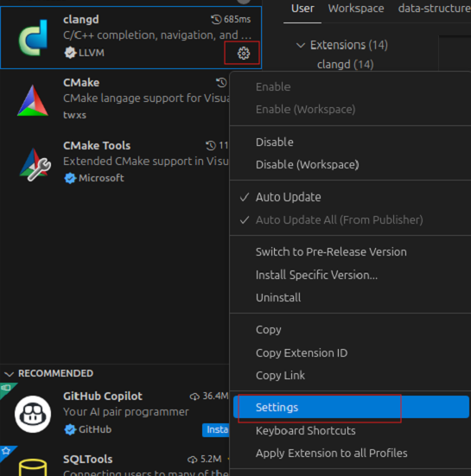Select clangd (14) in settings tree

pyautogui.click(x=346, y=64)
